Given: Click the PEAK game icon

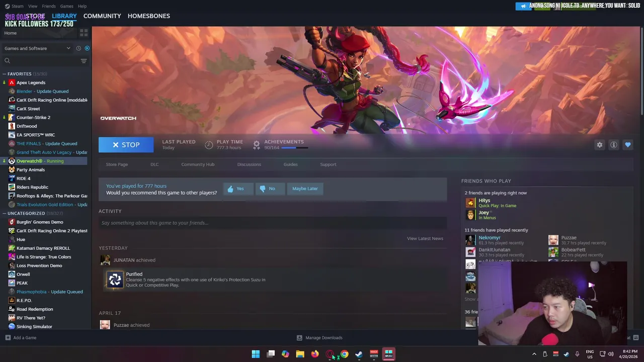Looking at the screenshot, I should click(x=12, y=283).
